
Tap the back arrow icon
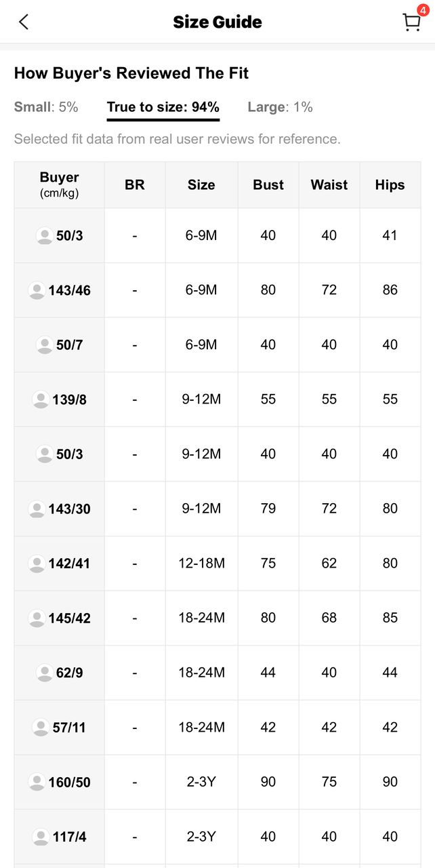coord(24,22)
